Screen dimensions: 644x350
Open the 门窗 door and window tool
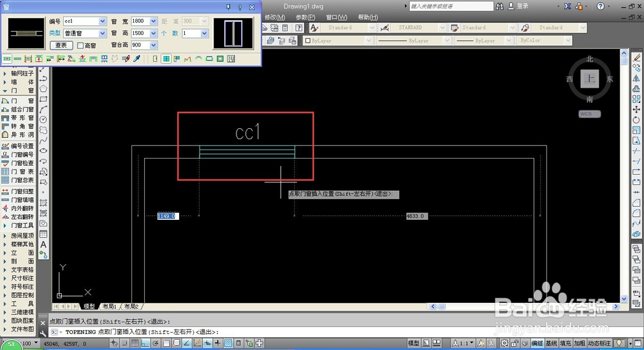tap(18, 101)
